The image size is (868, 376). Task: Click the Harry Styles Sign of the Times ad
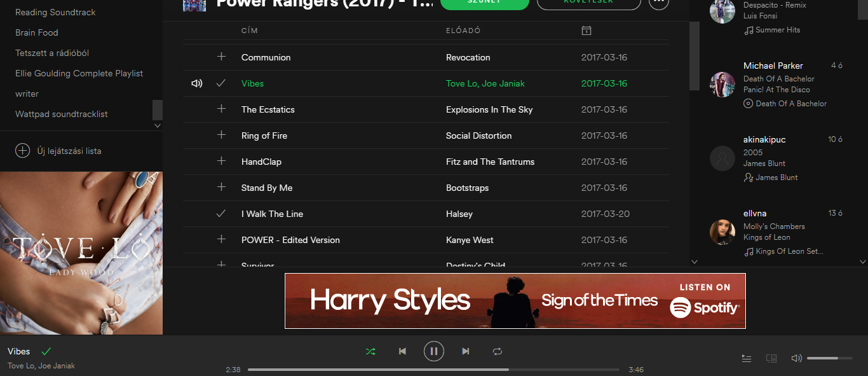[x=515, y=301]
